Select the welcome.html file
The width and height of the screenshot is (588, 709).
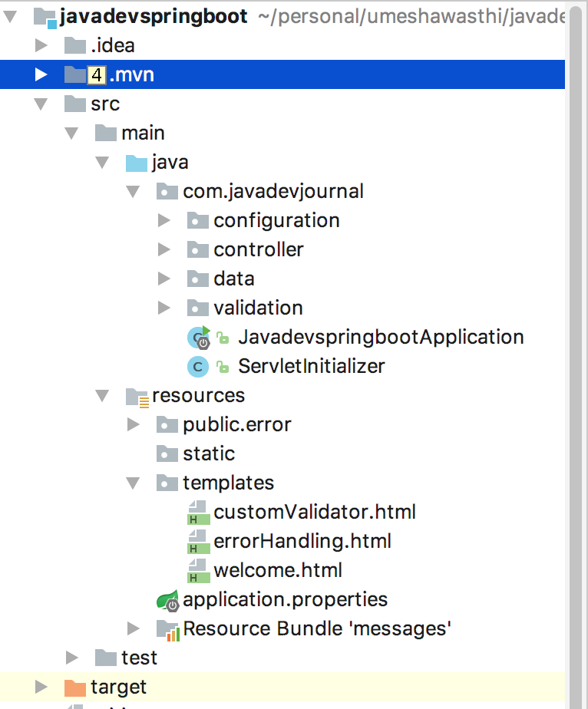278,571
